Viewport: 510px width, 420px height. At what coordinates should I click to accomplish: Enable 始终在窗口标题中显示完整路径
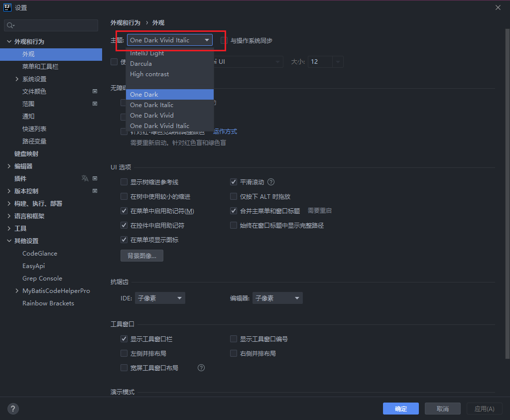coord(234,225)
